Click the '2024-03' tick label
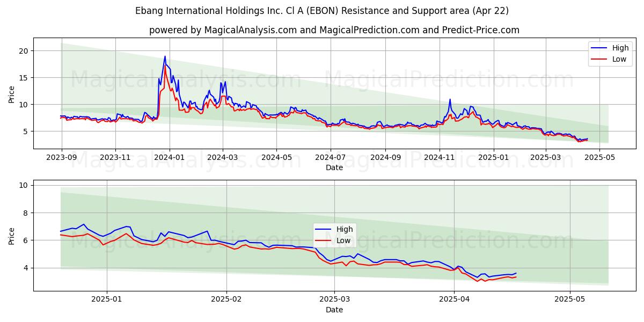This screenshot has width=644, height=322. (222, 157)
